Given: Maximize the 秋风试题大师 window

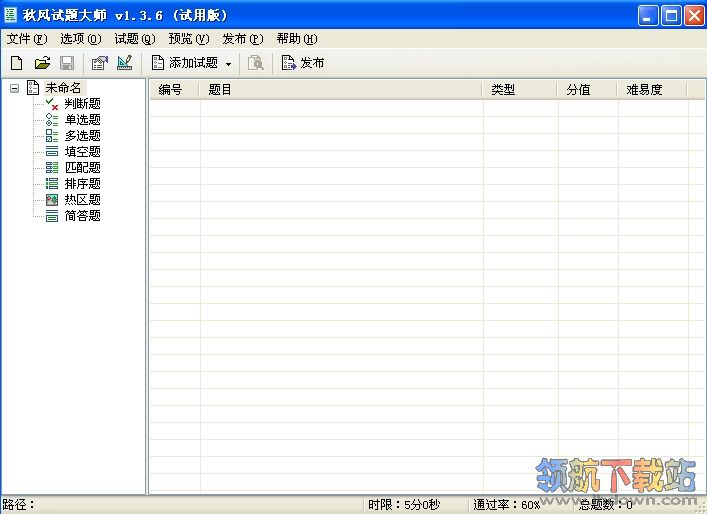Looking at the screenshot, I should click(671, 16).
